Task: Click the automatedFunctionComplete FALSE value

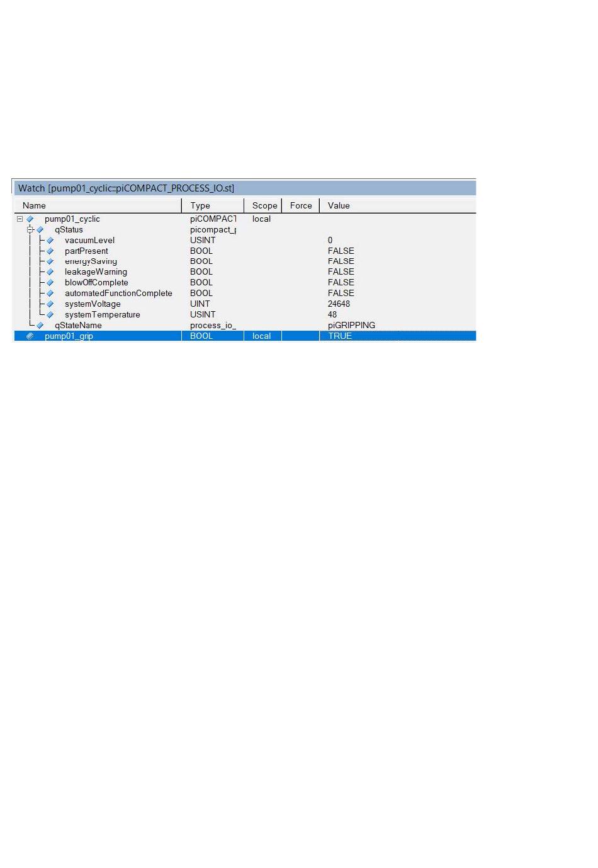Action: click(341, 294)
